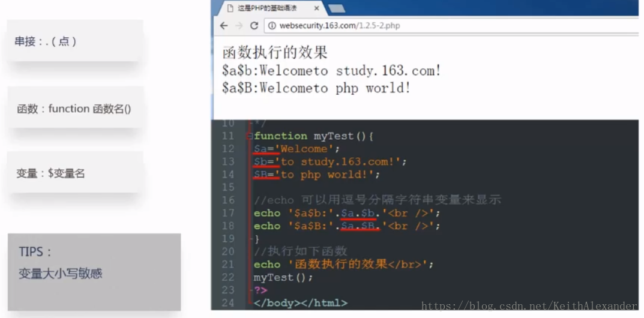644x318 pixels.
Task: Click the heading 函数执行的效果 on the page
Action: 275,53
